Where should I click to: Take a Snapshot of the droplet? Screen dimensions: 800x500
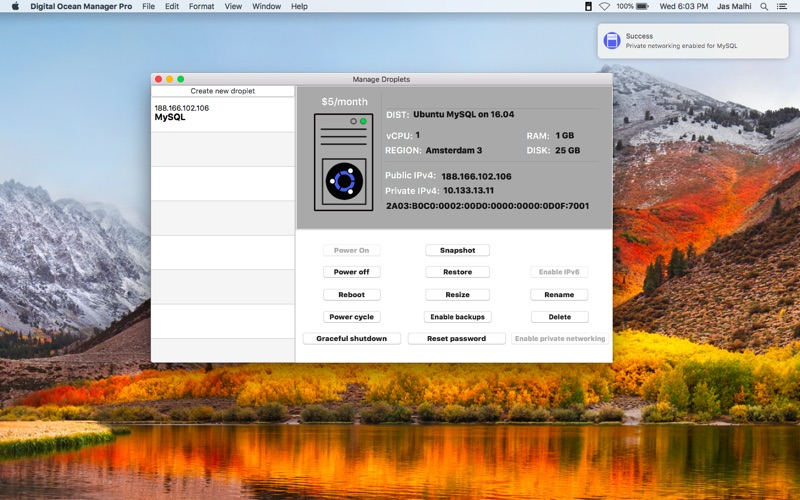click(x=458, y=251)
